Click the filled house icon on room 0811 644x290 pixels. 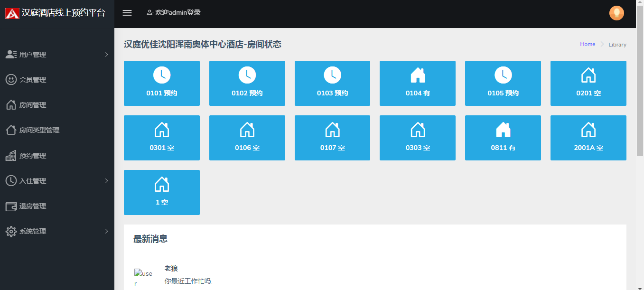(503, 129)
